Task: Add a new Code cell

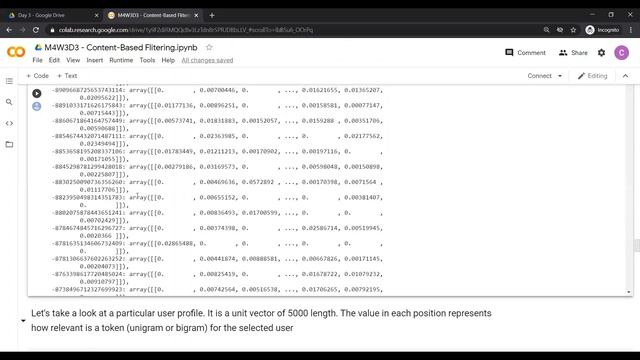Action: click(x=37, y=76)
